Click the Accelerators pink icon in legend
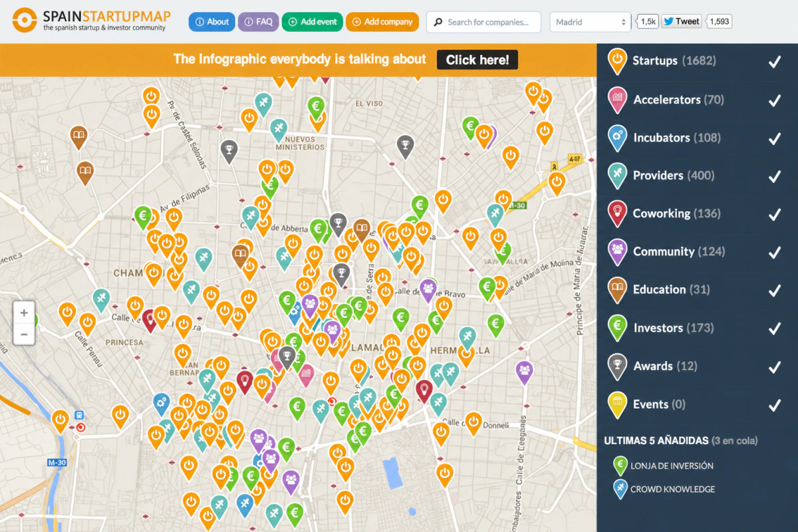Screen dimensions: 798x532 click(618, 100)
